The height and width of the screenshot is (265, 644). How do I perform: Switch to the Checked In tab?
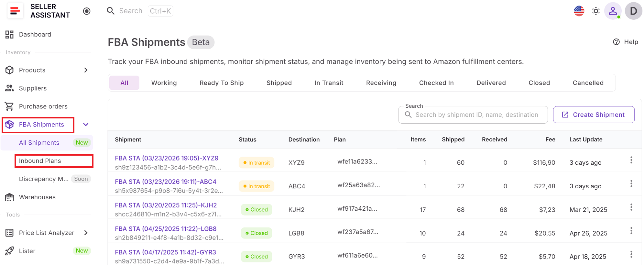tap(436, 83)
